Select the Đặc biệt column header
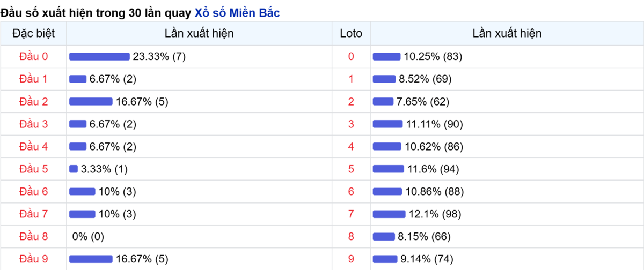Image resolution: width=644 pixels, height=270 pixels. 33,33
